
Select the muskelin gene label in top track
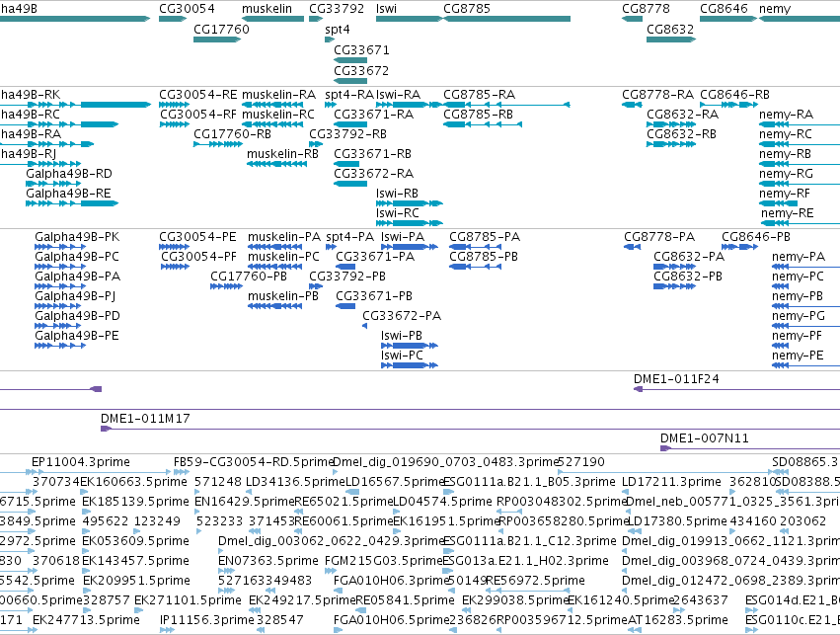click(267, 9)
